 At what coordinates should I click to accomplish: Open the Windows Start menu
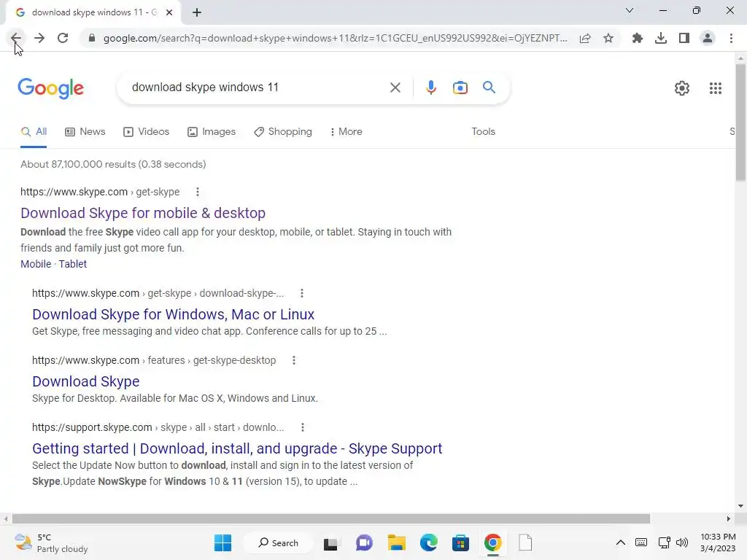click(x=223, y=542)
